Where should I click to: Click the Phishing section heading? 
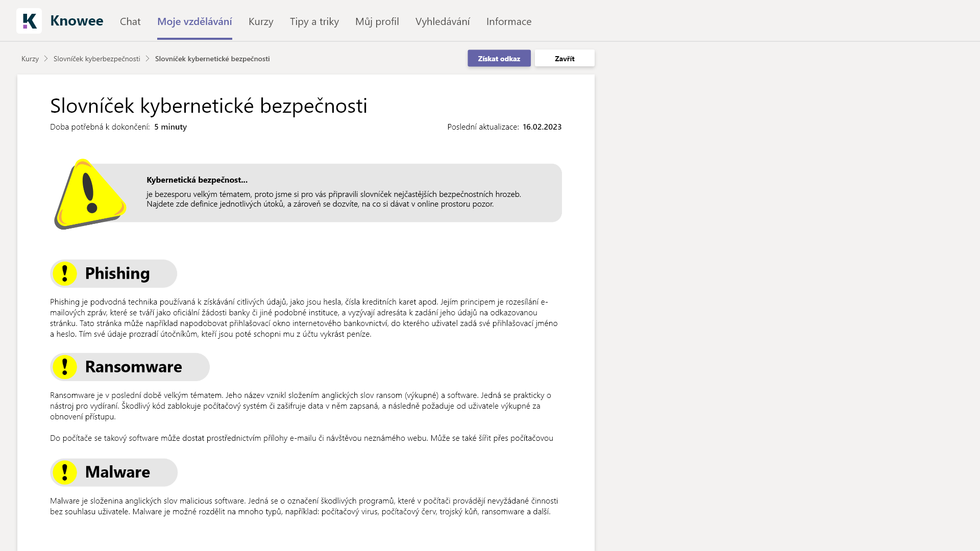pos(117,273)
